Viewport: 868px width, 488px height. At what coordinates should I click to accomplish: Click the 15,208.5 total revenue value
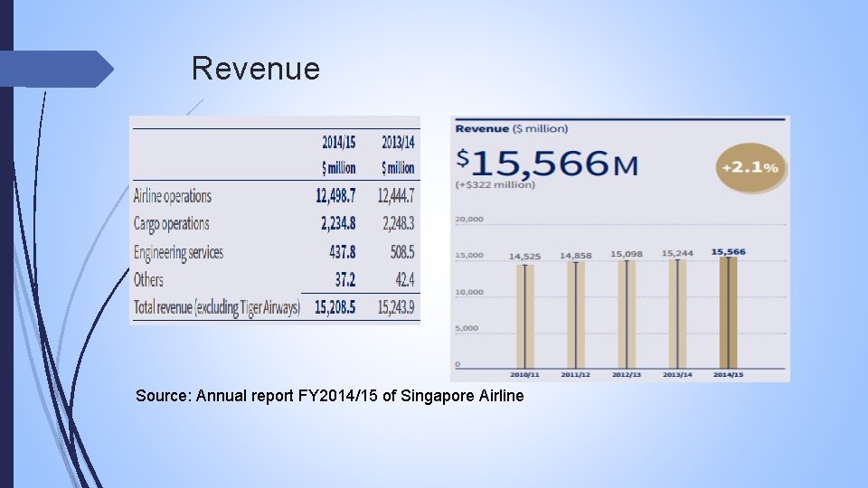coord(335,307)
